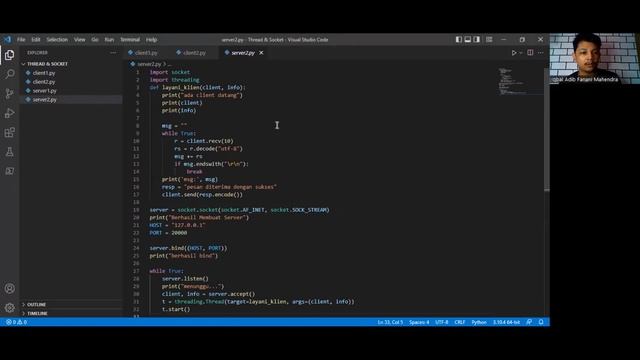Place cursor on 'import socket' line
Image resolution: width=640 pixels, height=360 pixels.
pyautogui.click(x=169, y=72)
